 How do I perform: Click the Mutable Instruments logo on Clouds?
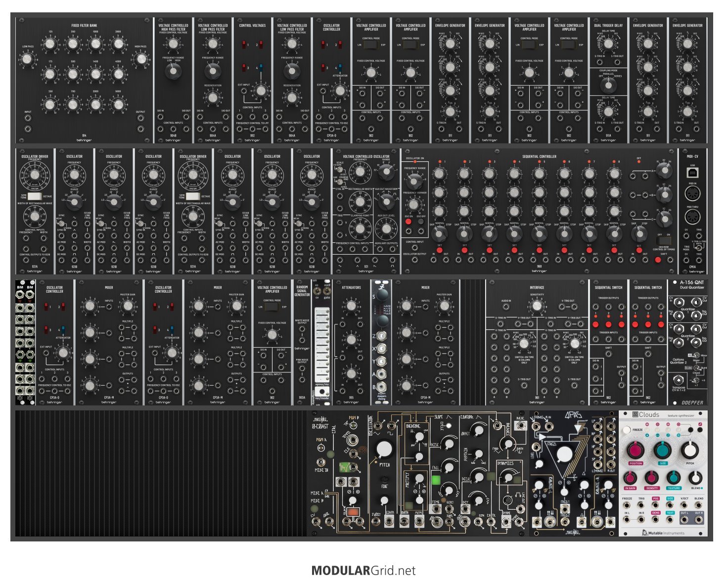coord(663,533)
